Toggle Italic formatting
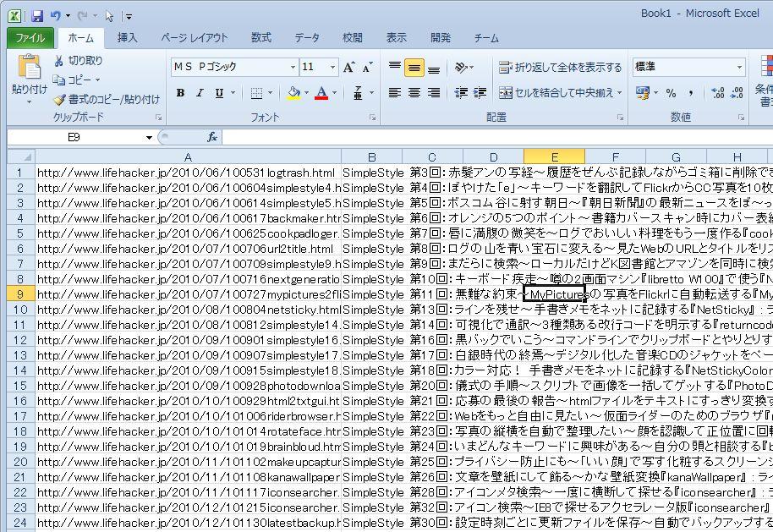This screenshot has height=532, width=773. pyautogui.click(x=200, y=93)
